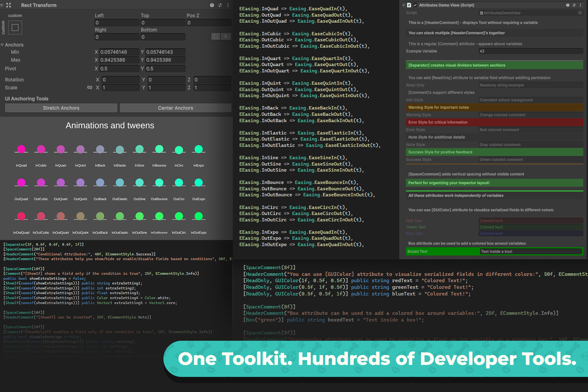Click the Boxed Text input field
This screenshot has width=588, height=392.
(x=531, y=251)
